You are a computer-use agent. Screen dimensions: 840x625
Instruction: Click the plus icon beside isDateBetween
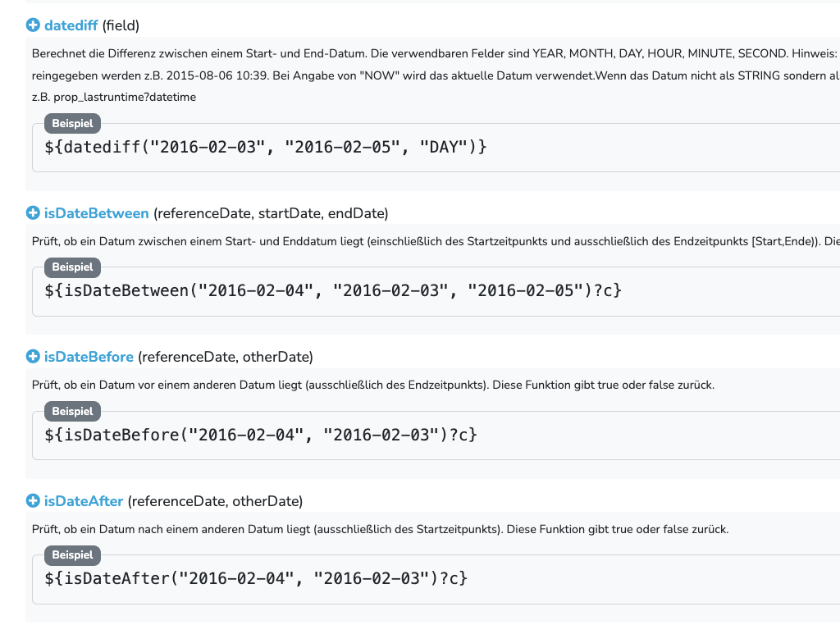[x=33, y=213]
